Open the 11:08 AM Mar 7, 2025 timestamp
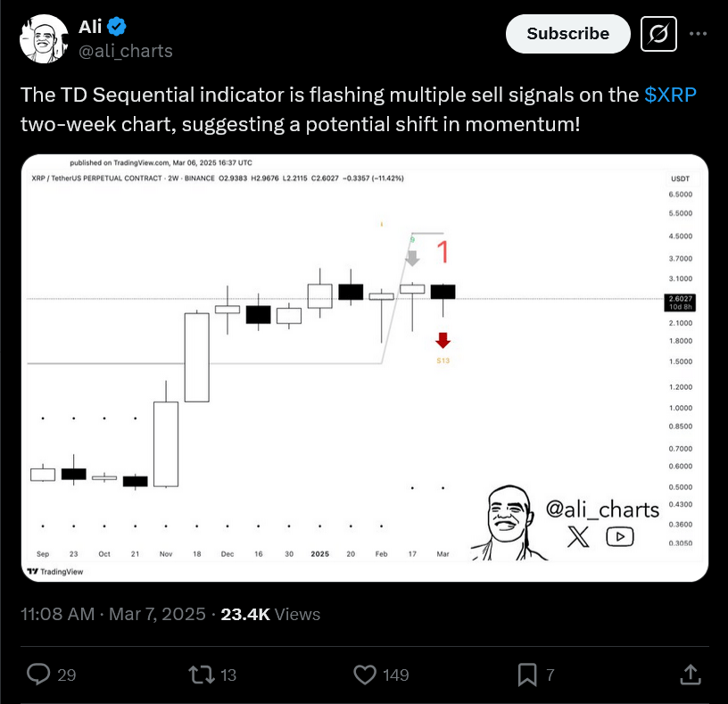The image size is (728, 704). click(x=112, y=615)
